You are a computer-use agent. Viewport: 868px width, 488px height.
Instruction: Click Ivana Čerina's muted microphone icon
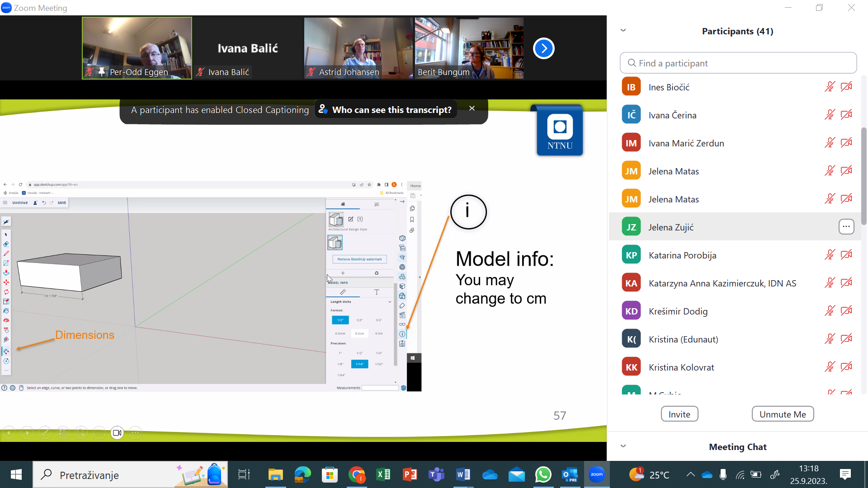tap(829, 115)
